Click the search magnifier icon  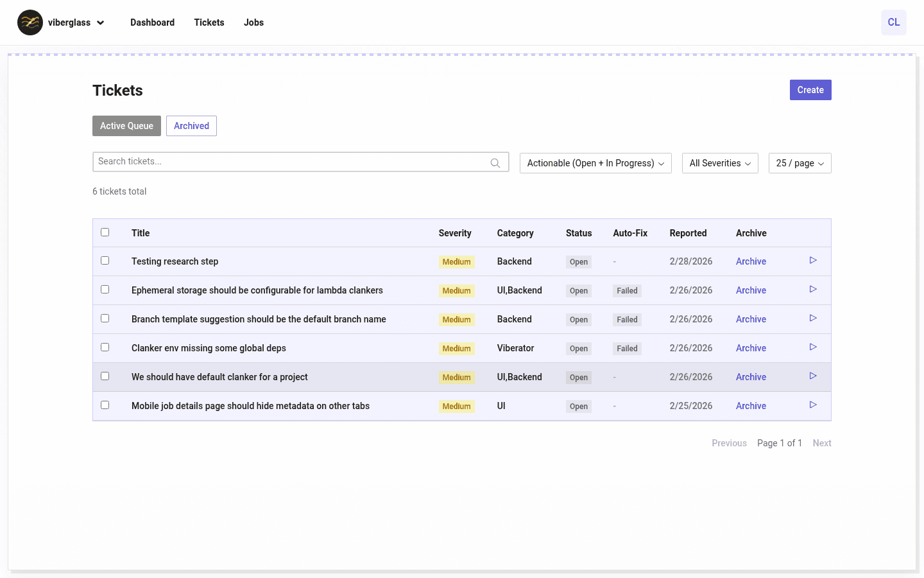495,162
